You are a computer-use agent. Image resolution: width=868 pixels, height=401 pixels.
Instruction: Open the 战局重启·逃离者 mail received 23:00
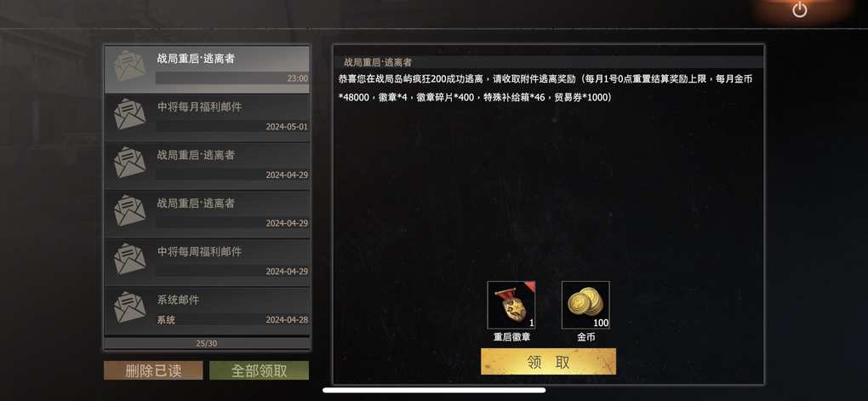coord(207,69)
